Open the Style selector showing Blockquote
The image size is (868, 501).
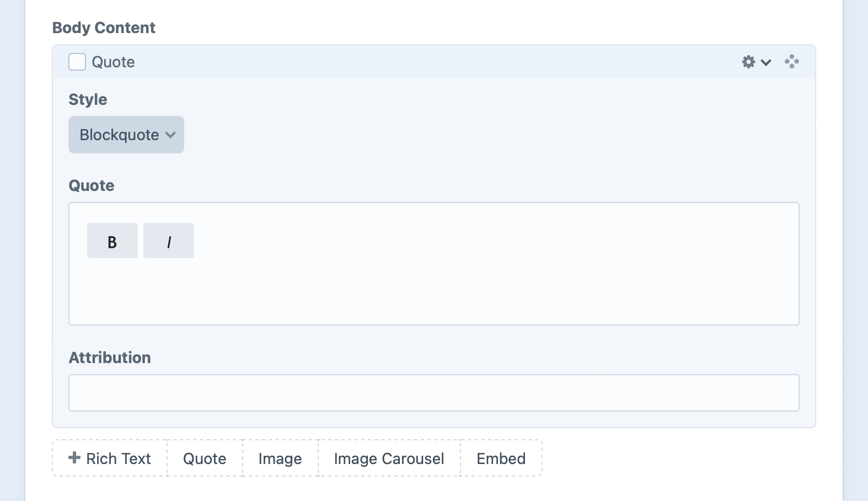pos(126,134)
